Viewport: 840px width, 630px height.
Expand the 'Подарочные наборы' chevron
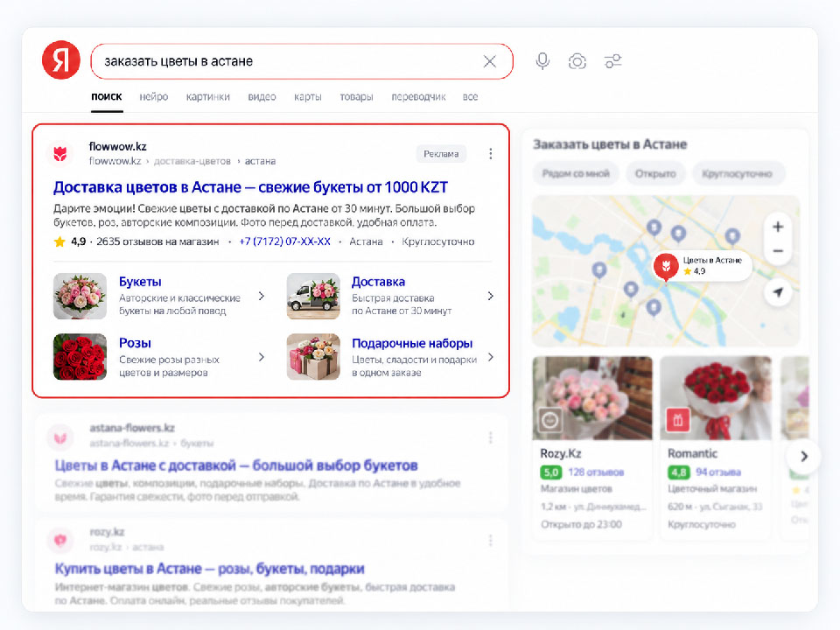(491, 357)
